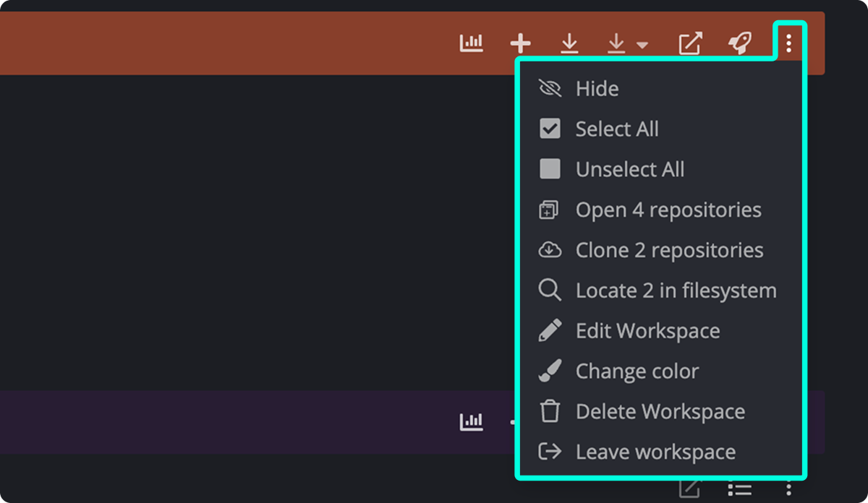Image resolution: width=868 pixels, height=503 pixels.
Task: Hide the workspace using the eye option
Action: pyautogui.click(x=597, y=88)
